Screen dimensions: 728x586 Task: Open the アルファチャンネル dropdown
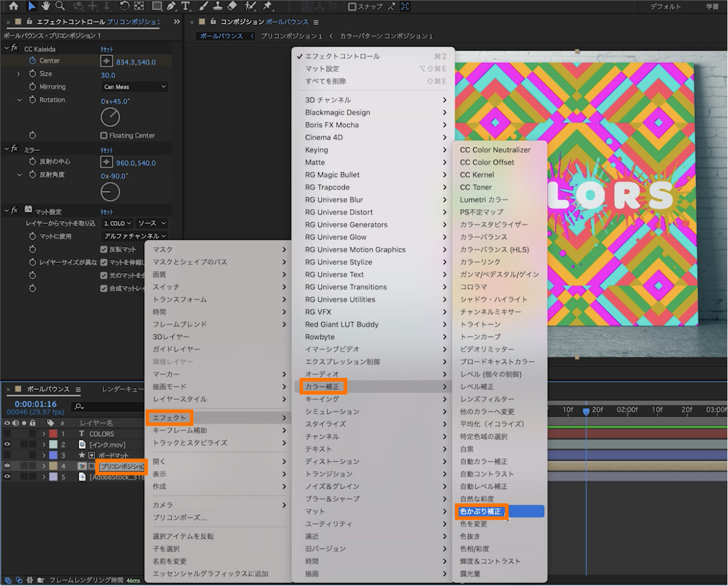[135, 236]
